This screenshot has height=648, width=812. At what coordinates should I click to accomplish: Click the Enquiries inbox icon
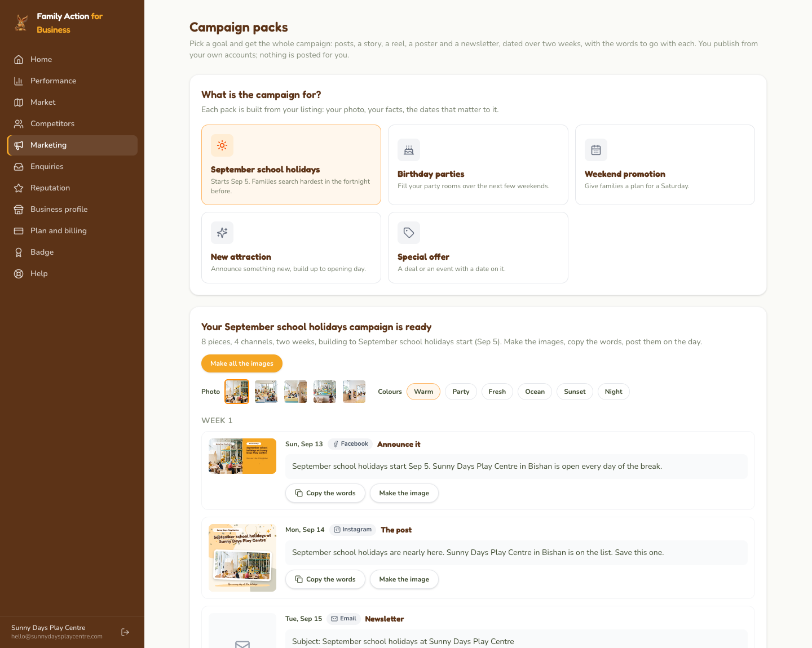[x=19, y=166]
